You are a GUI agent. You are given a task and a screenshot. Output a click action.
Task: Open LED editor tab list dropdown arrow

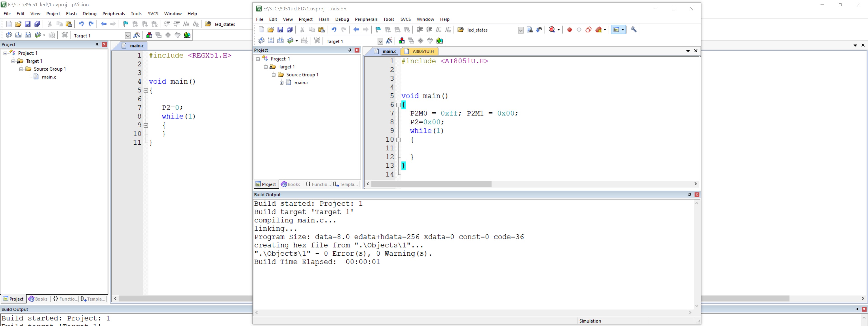(x=688, y=51)
